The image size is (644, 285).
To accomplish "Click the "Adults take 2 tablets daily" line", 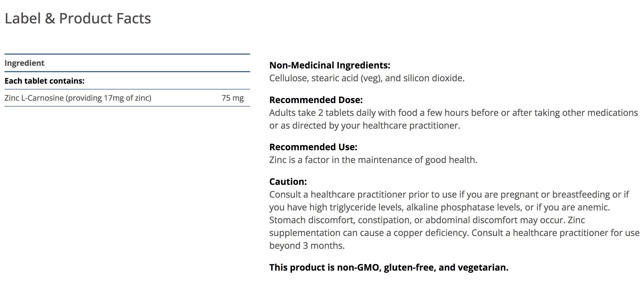I will point(453,113).
